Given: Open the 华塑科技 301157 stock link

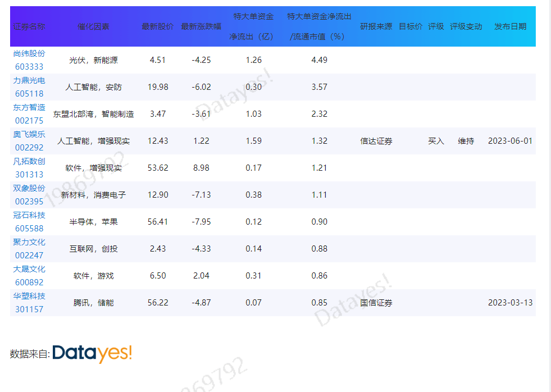Looking at the screenshot, I should point(29,303).
